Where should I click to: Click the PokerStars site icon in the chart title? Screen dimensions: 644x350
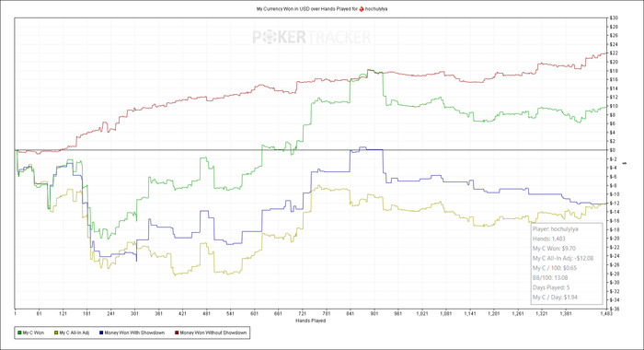coord(362,8)
